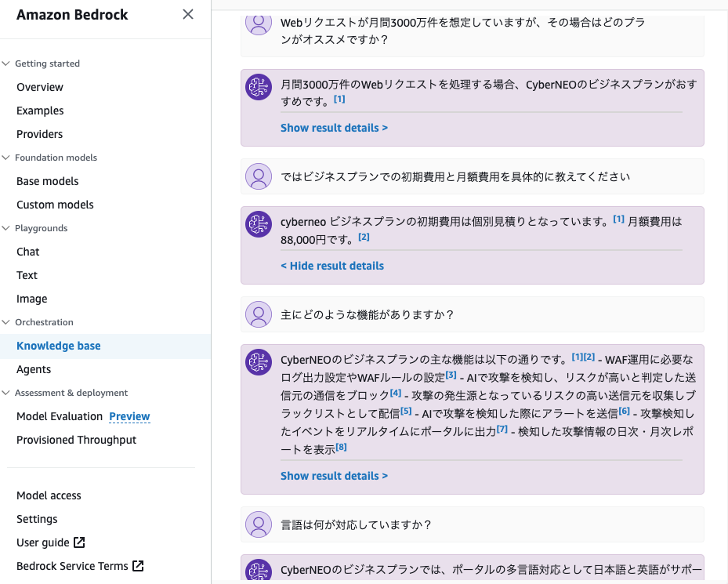
Task: Click user avatar beside 月間3000万件 question
Action: pyautogui.click(x=259, y=25)
